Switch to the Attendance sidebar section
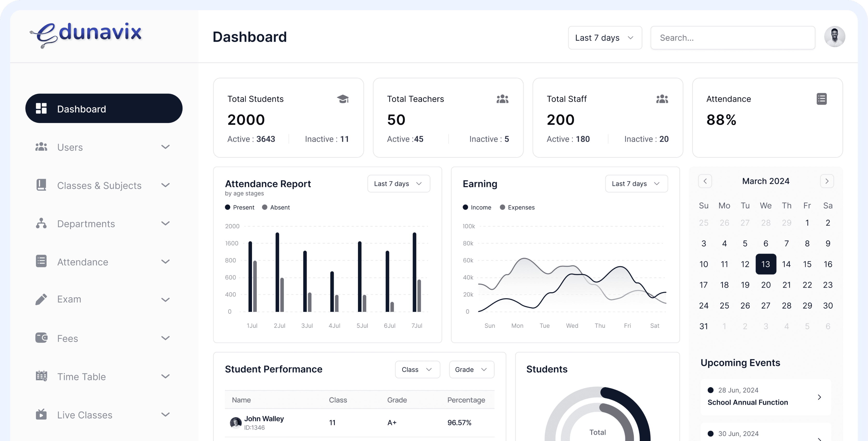The height and width of the screenshot is (441, 868). pyautogui.click(x=82, y=262)
